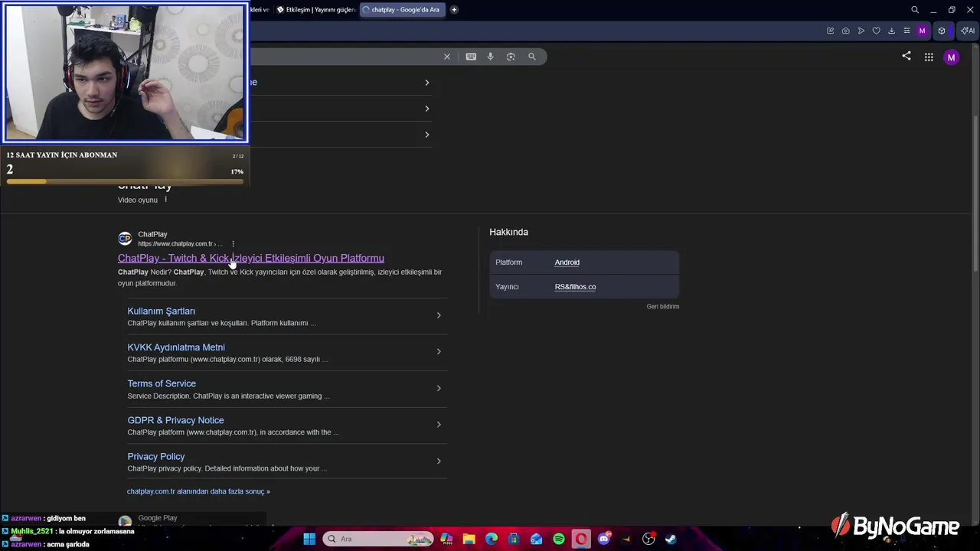Bookmark the page with the heart icon
The width and height of the screenshot is (980, 551).
[x=877, y=31]
